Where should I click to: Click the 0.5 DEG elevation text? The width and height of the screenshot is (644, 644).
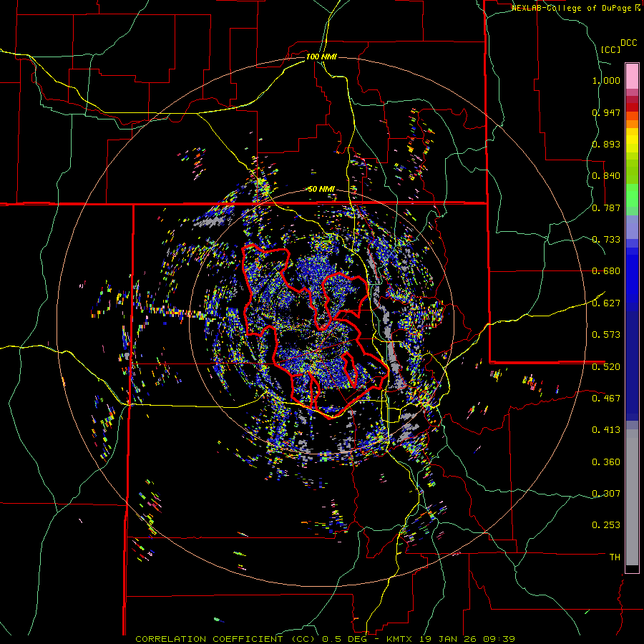pos(345,639)
